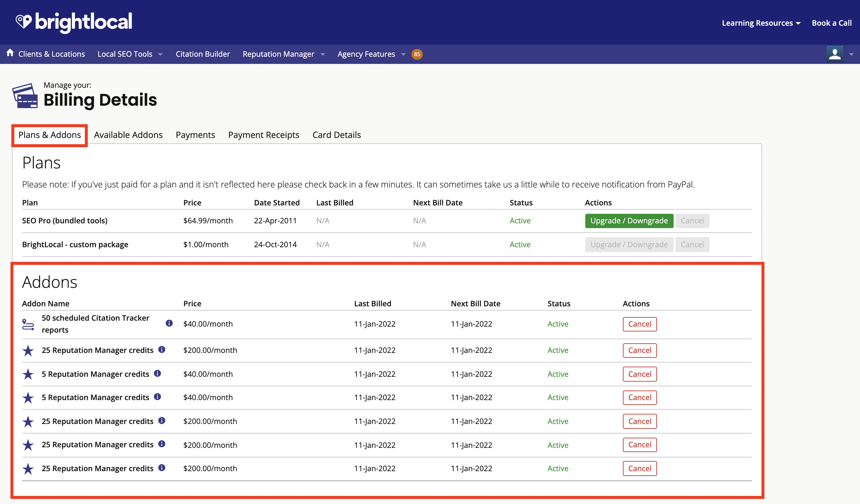Click Cancel in the SEO Pro row
This screenshot has width=860, height=504.
[x=692, y=221]
